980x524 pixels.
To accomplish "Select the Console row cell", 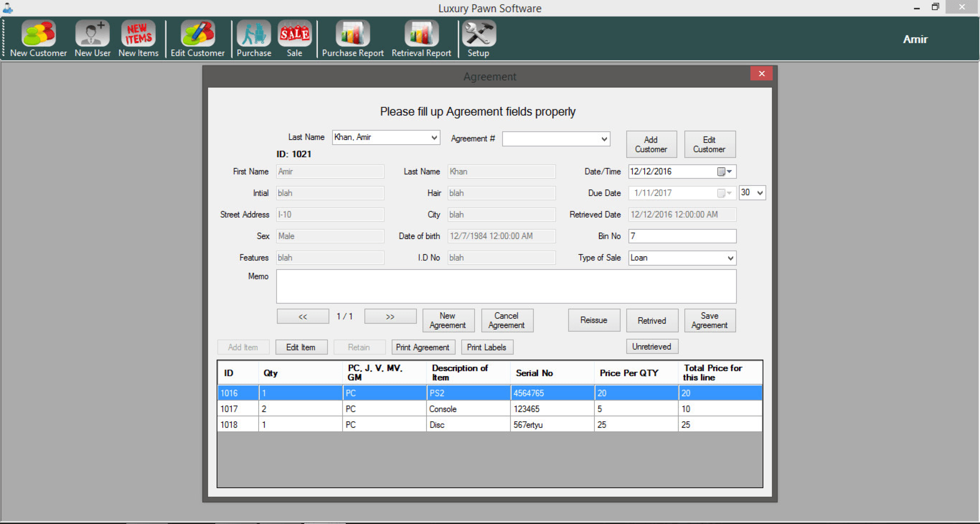I will click(468, 409).
